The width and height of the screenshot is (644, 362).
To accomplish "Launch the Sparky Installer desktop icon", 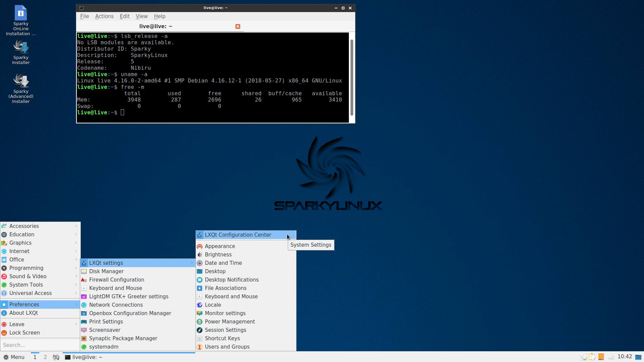I will (21, 52).
